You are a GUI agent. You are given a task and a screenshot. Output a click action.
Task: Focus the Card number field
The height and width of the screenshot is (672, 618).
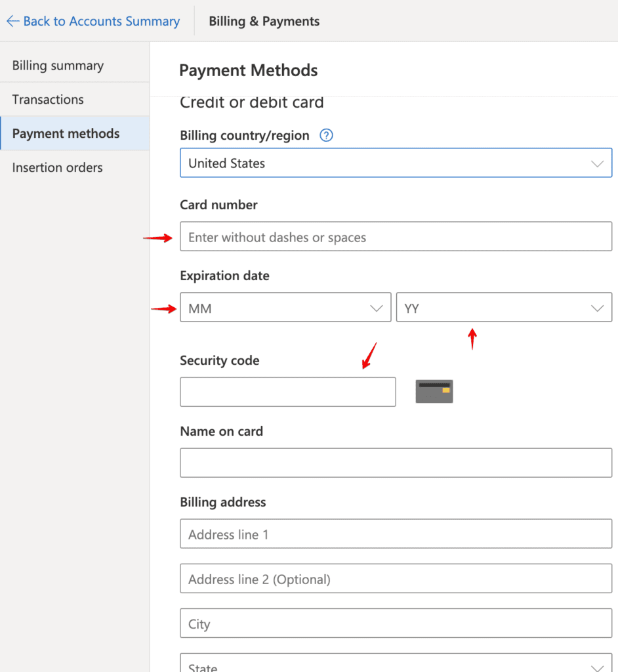coord(396,237)
